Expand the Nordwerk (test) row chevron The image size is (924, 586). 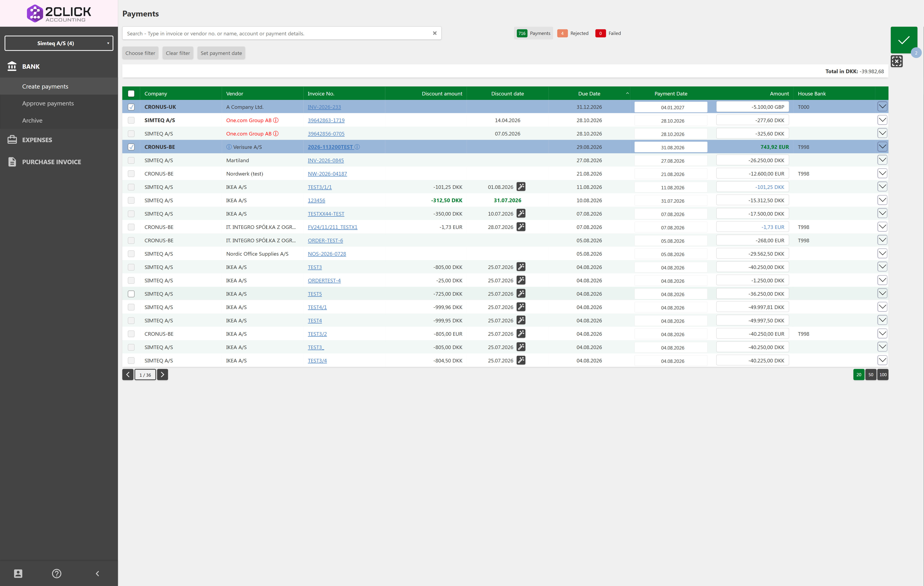(882, 174)
